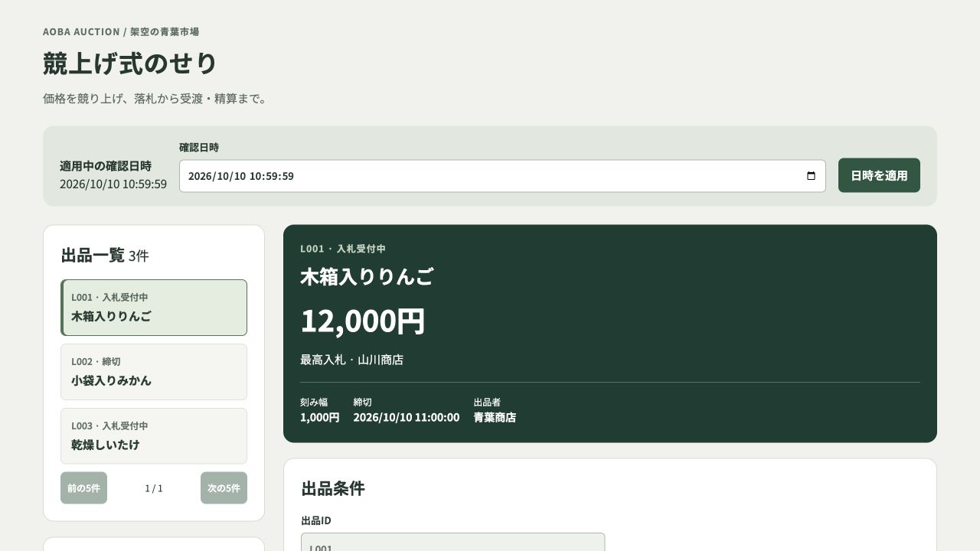980x551 pixels.
Task: Click the 最高入札・山川商店 text
Action: (x=351, y=360)
